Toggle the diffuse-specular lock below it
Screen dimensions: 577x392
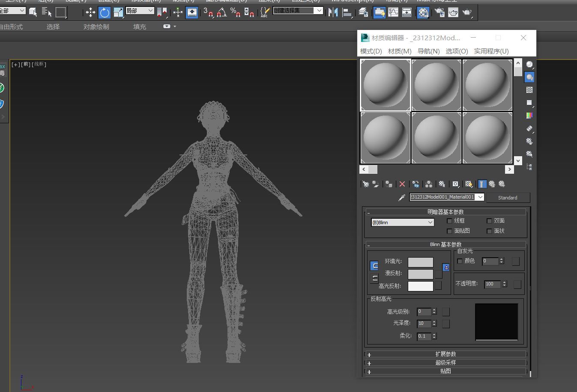coord(374,278)
